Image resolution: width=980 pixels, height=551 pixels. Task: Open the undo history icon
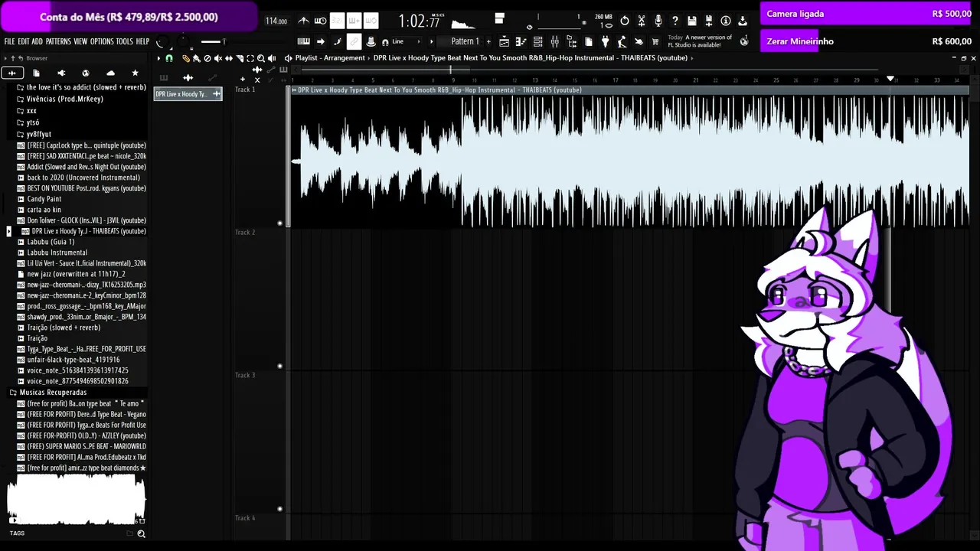pyautogui.click(x=625, y=21)
